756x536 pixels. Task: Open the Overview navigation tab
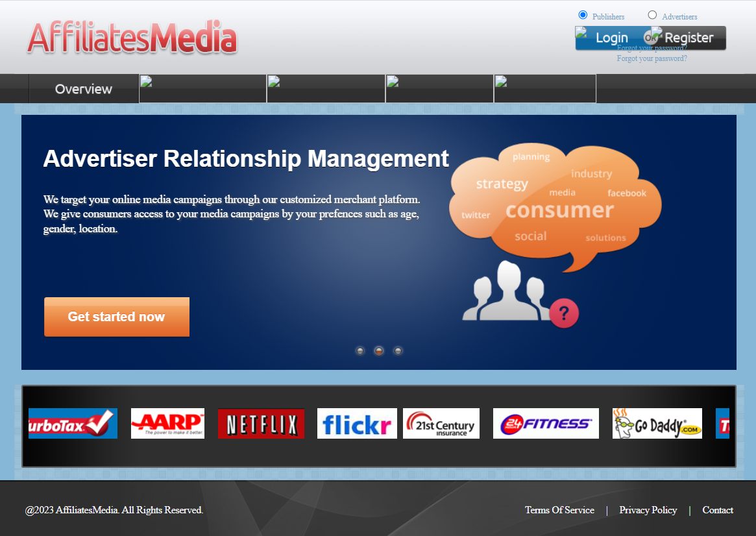click(84, 88)
